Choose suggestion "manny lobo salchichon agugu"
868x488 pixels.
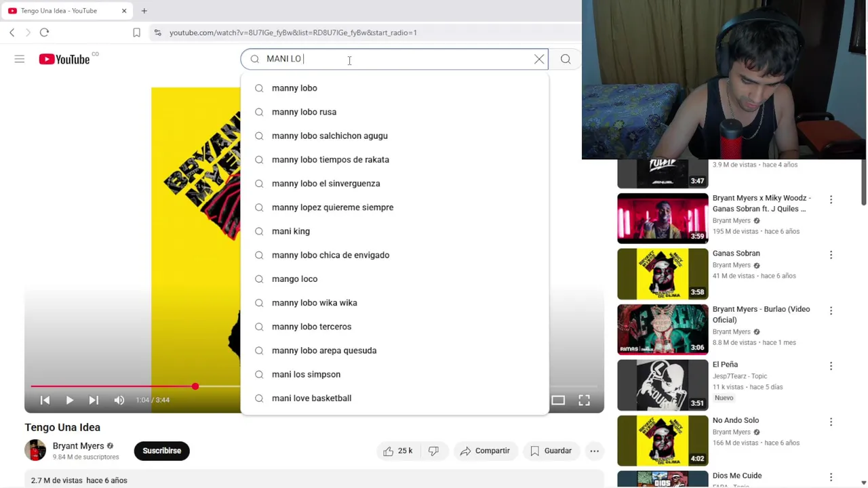click(395, 136)
